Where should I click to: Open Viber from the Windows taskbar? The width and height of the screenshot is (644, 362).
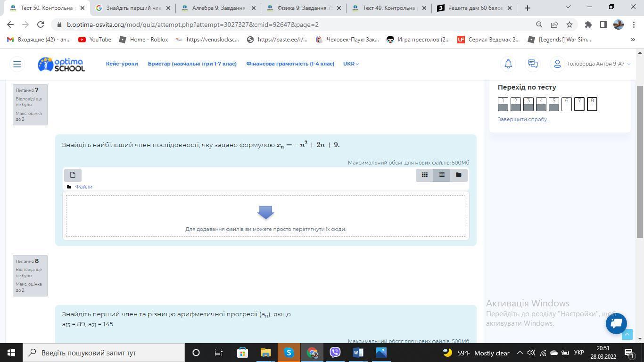[335, 353]
